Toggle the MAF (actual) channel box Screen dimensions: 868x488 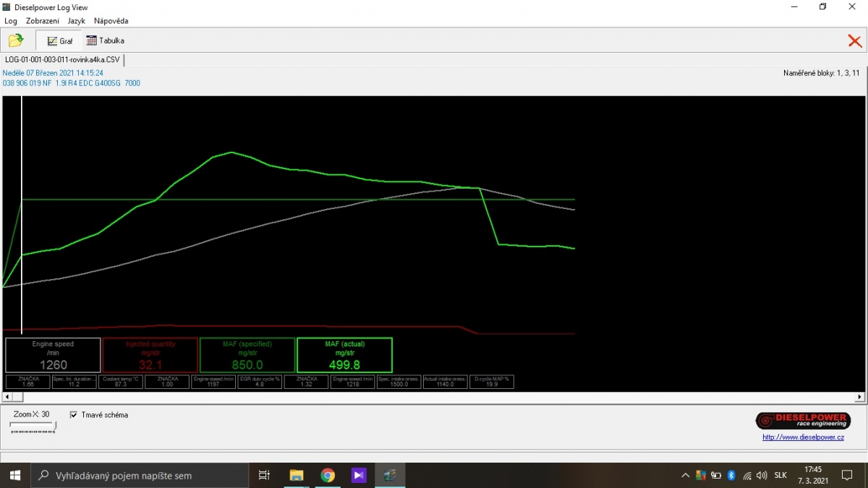coord(344,355)
